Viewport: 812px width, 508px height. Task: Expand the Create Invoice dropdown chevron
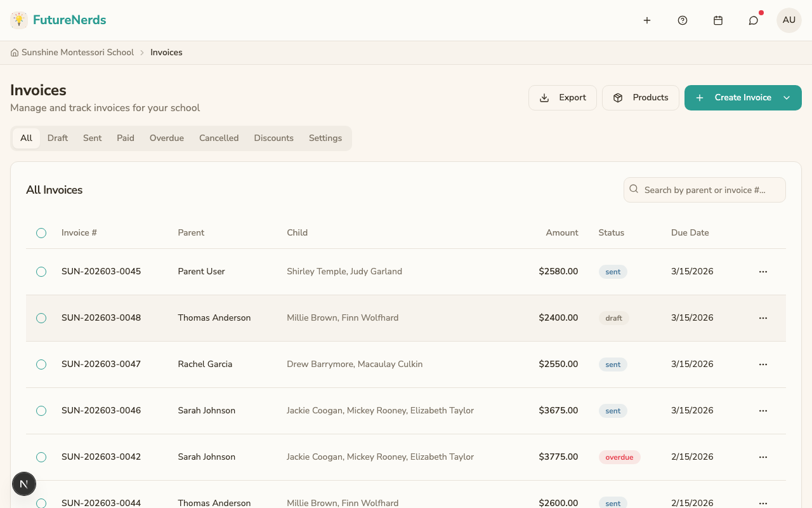click(787, 97)
